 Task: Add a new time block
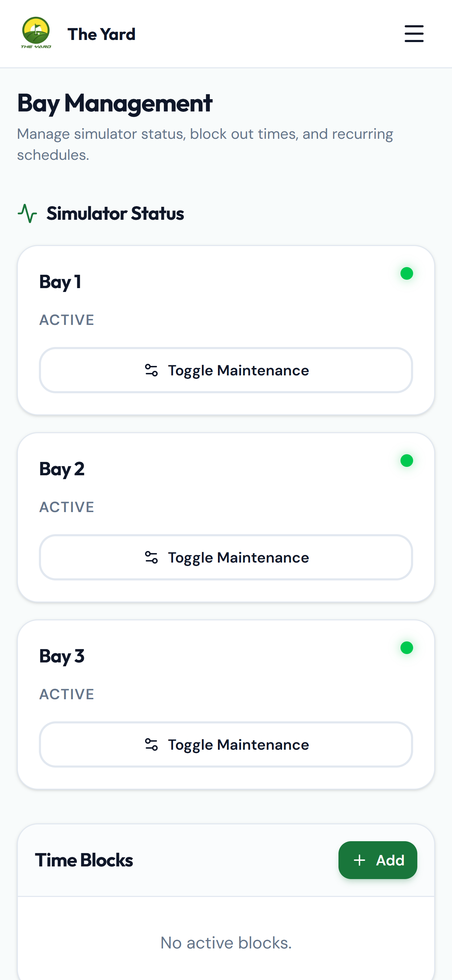click(x=378, y=860)
